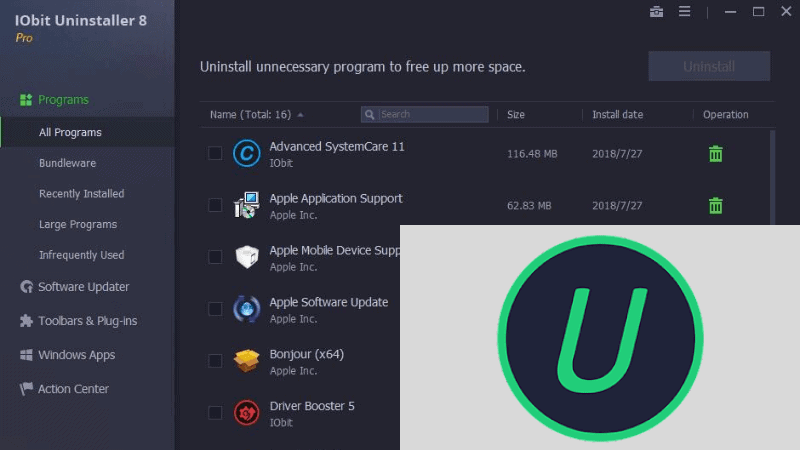The height and width of the screenshot is (450, 800).
Task: Click the Advanced SystemCare 11 program icon
Action: [x=246, y=153]
